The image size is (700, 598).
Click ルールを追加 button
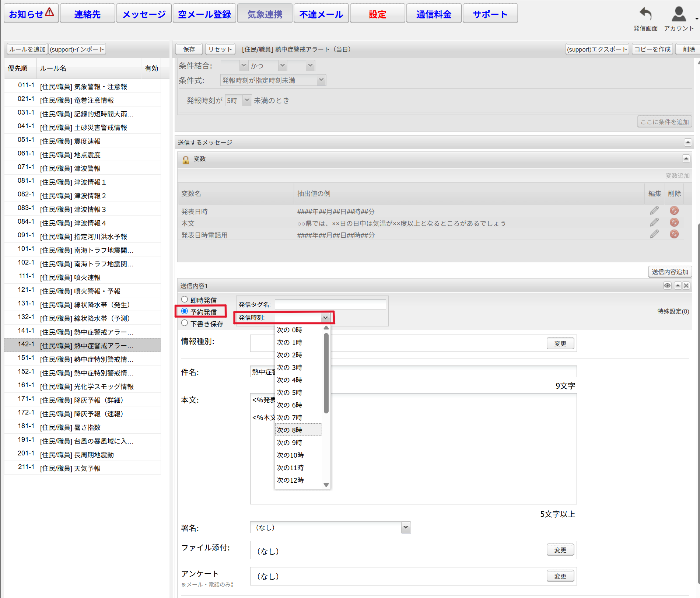[27, 49]
